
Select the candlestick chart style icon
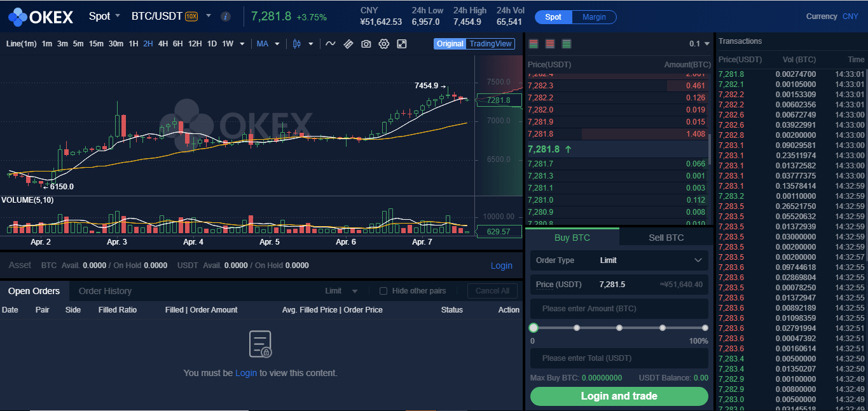pyautogui.click(x=297, y=44)
